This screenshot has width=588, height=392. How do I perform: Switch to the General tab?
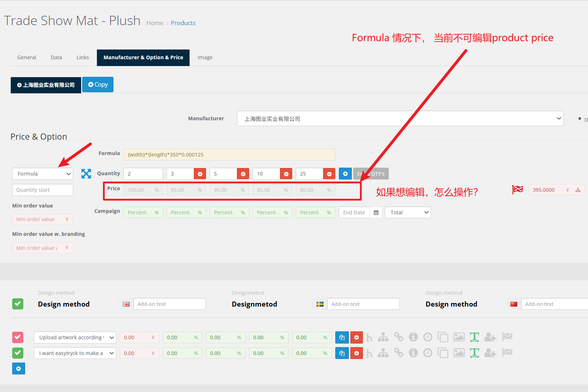[27, 57]
